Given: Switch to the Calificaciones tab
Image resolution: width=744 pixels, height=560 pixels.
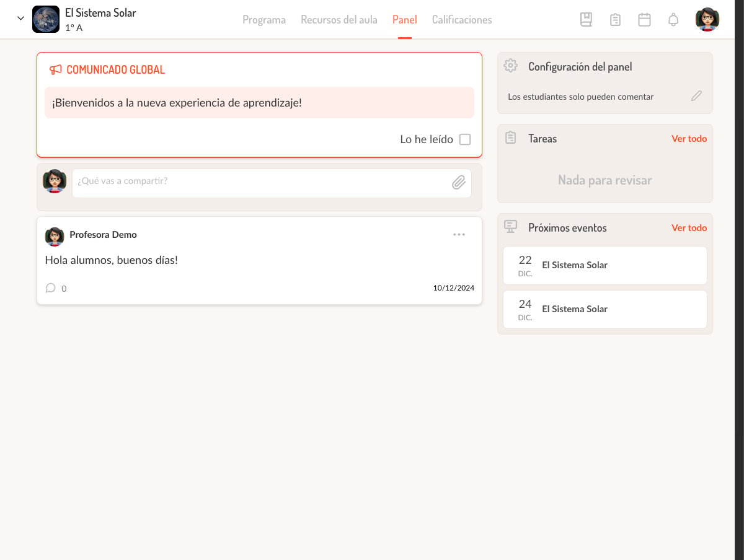Looking at the screenshot, I should pyautogui.click(x=462, y=20).
